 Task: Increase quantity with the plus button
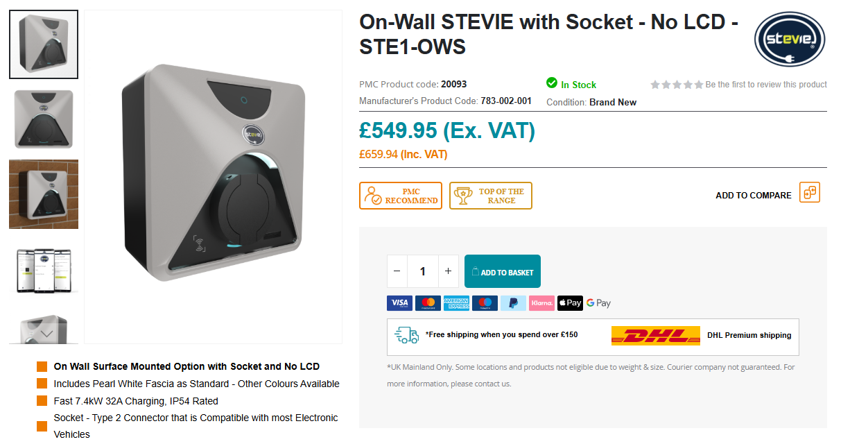tap(449, 271)
